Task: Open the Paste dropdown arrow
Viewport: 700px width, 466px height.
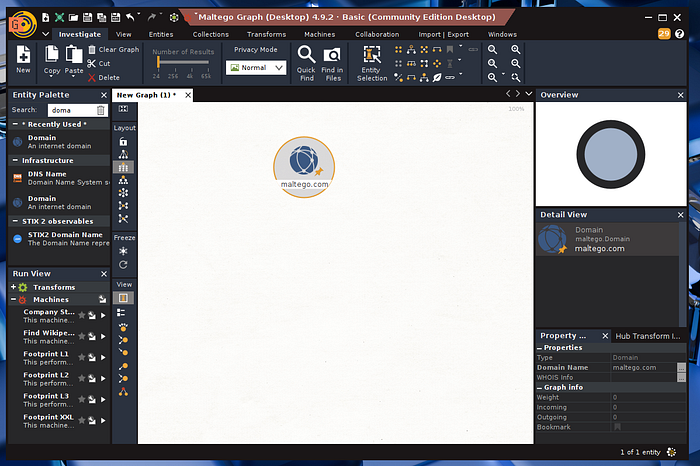Action: (x=74, y=77)
